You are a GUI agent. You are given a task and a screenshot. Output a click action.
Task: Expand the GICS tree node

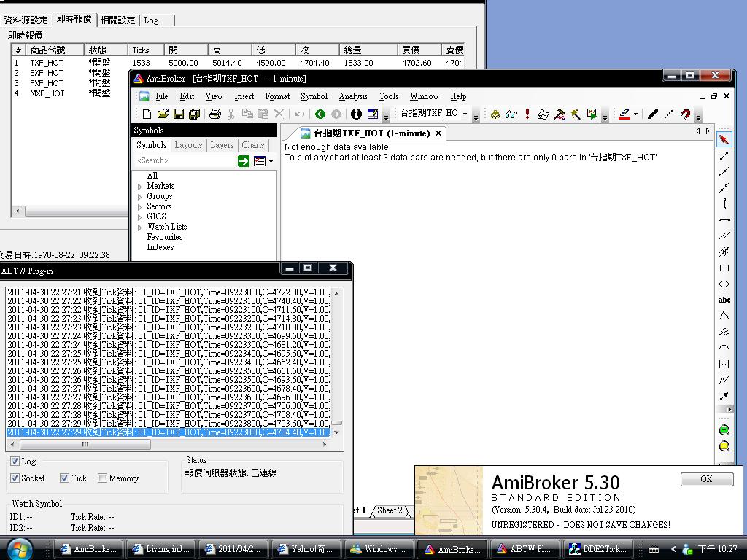[139, 217]
